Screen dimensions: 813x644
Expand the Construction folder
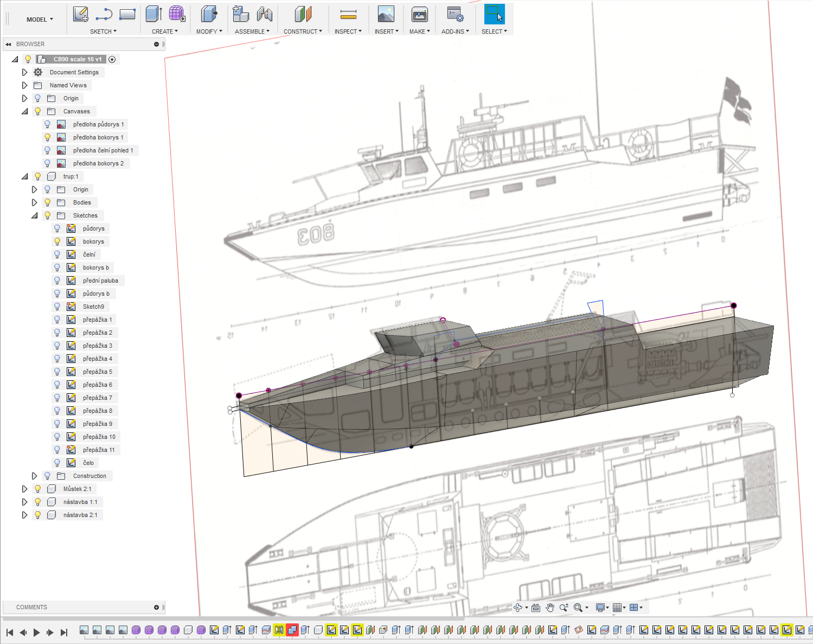coord(34,476)
